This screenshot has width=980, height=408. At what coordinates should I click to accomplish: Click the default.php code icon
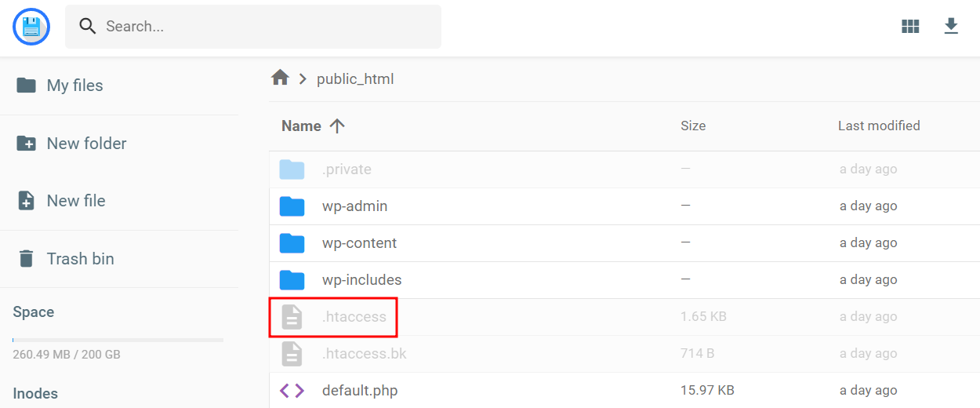click(x=292, y=390)
